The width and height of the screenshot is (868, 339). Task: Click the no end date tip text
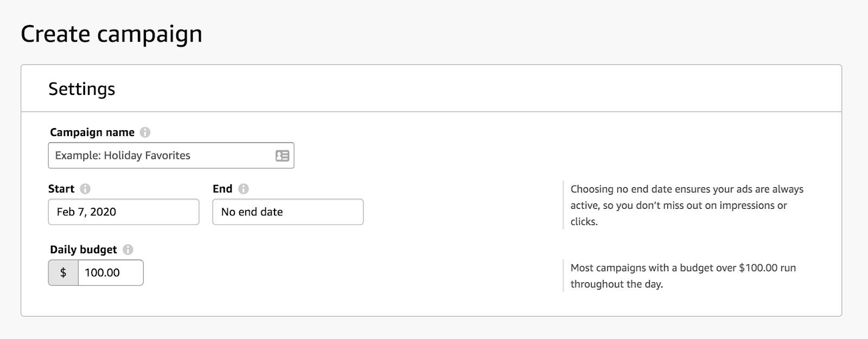686,205
